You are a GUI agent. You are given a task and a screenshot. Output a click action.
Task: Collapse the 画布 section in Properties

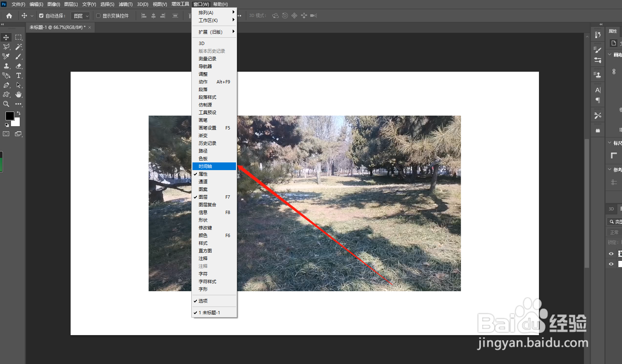pyautogui.click(x=610, y=55)
